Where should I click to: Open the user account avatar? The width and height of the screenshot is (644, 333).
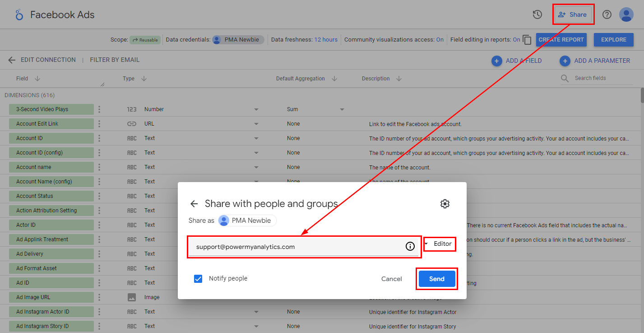pyautogui.click(x=626, y=14)
